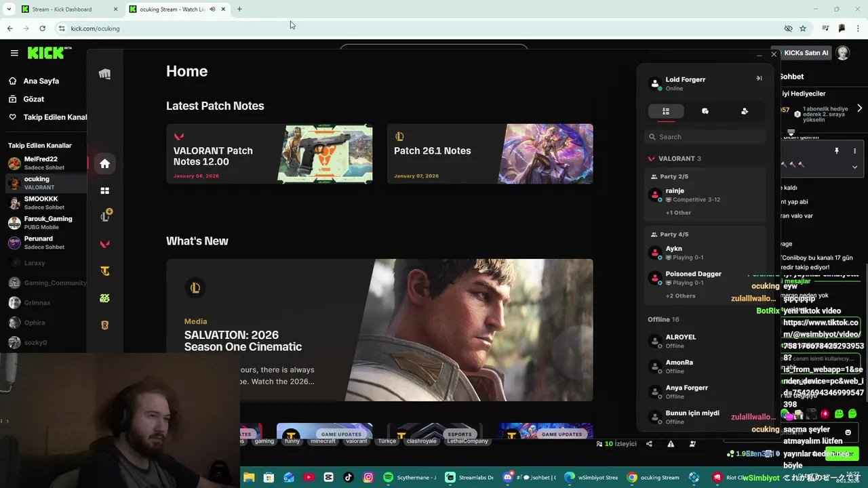Select offline friend Anya Forgerr
The height and width of the screenshot is (488, 868).
pos(705,392)
